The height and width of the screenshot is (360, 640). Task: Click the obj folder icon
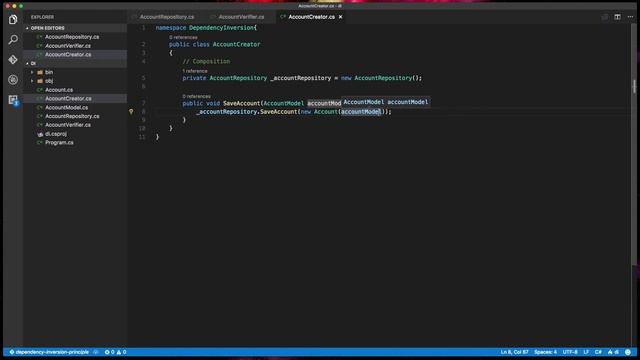40,81
